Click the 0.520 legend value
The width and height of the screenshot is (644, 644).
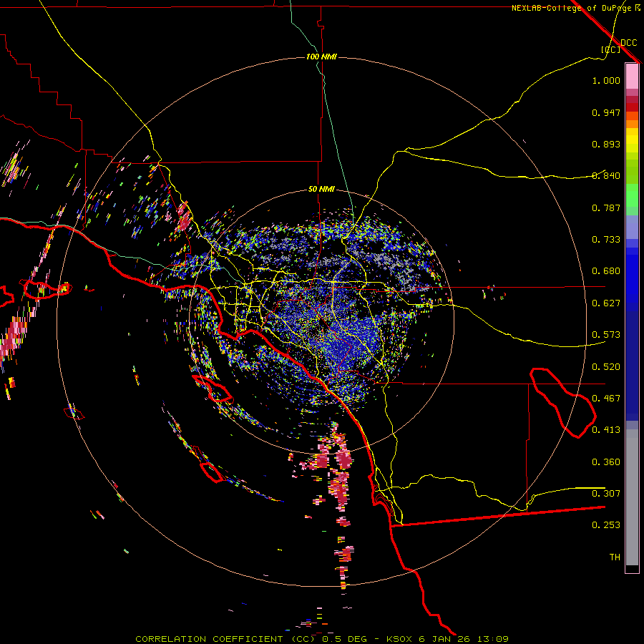coord(606,367)
